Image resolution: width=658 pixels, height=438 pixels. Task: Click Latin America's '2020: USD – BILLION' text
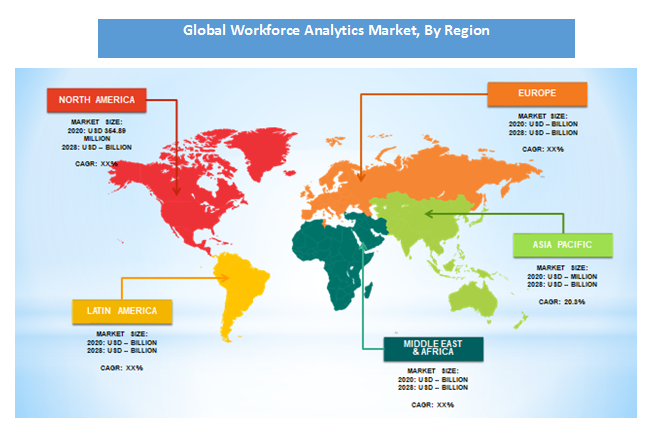click(x=122, y=343)
